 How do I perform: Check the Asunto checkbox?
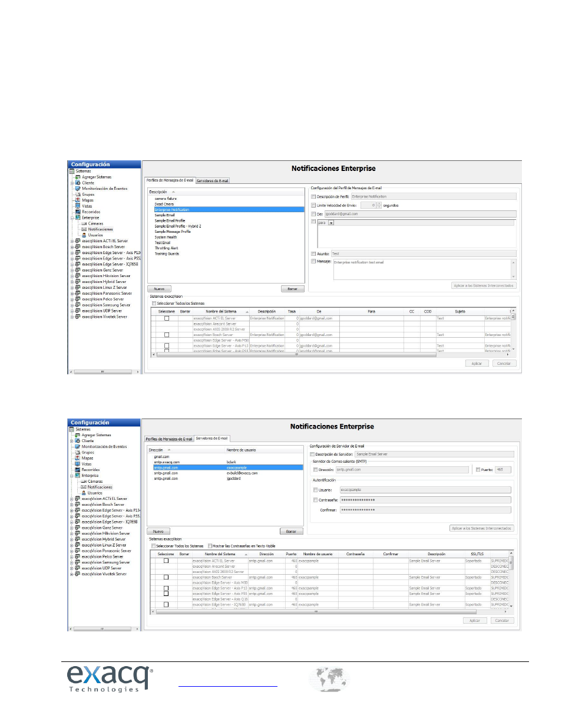point(313,254)
